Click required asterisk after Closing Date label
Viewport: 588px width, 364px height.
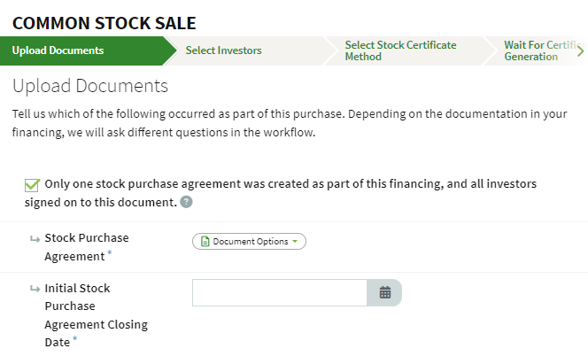coord(76,340)
